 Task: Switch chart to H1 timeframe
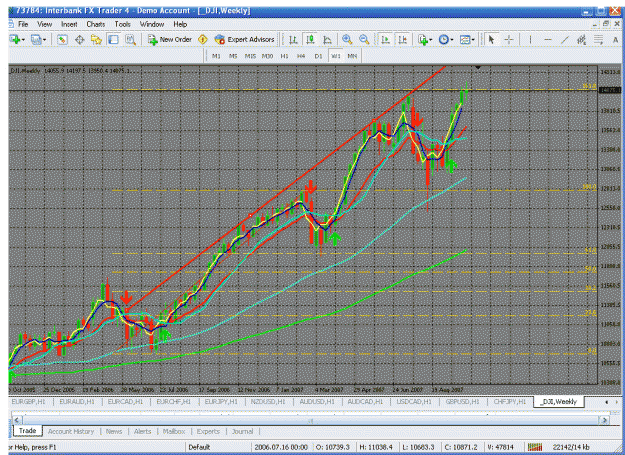[x=284, y=56]
